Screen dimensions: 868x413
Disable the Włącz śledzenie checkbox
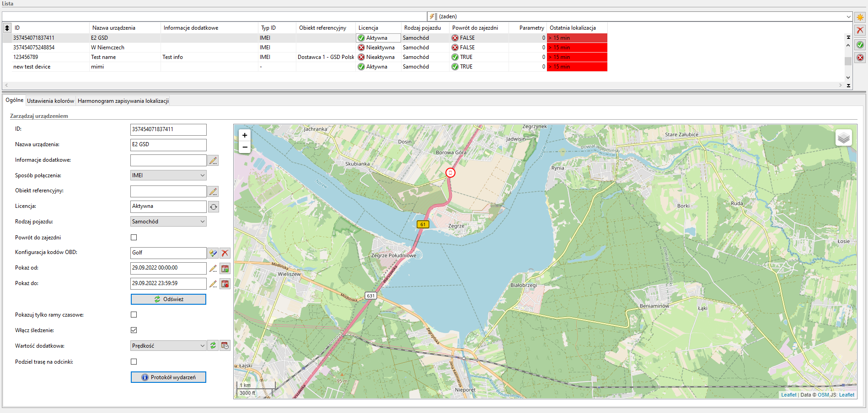[134, 330]
